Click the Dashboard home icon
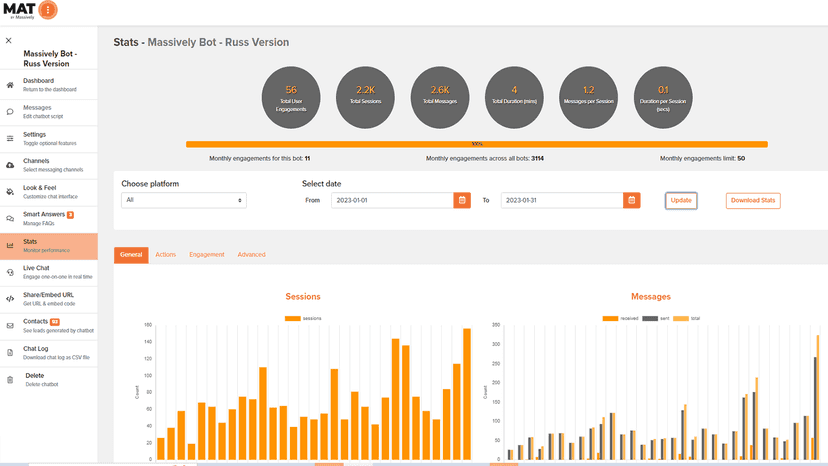Viewport: 828px width, 466px height. [x=10, y=85]
